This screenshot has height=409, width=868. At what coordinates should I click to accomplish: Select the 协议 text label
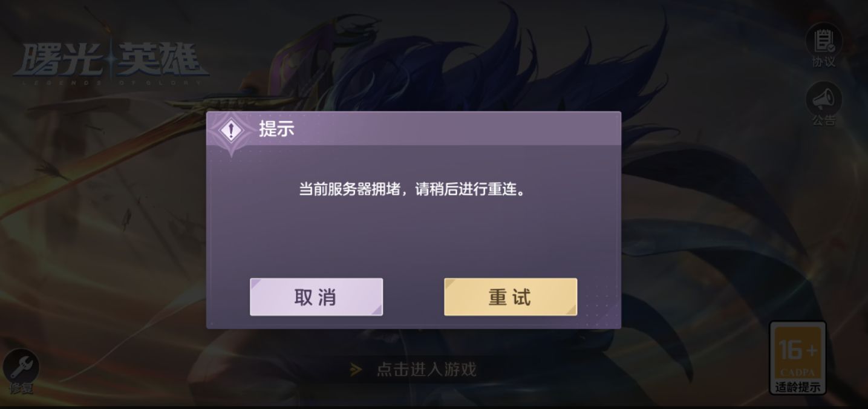(x=823, y=62)
